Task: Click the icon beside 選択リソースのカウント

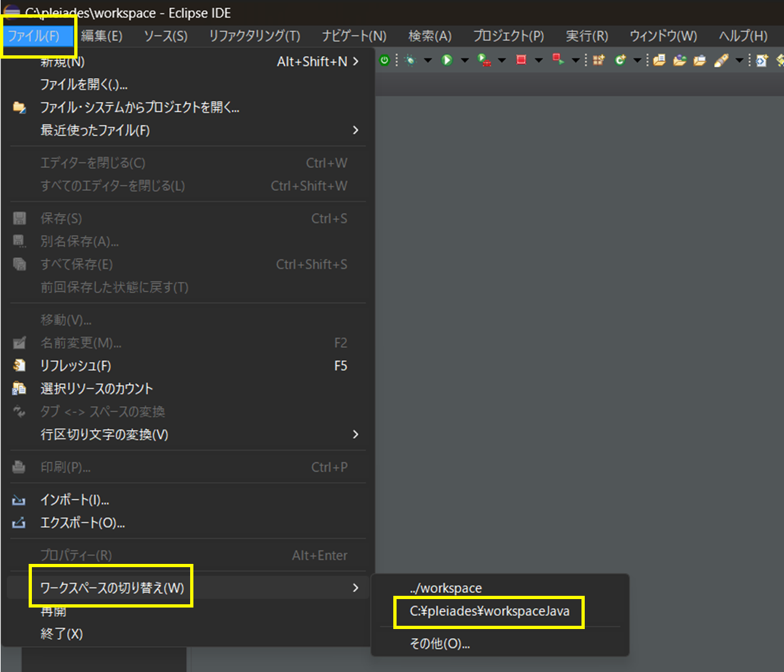Action: tap(20, 389)
